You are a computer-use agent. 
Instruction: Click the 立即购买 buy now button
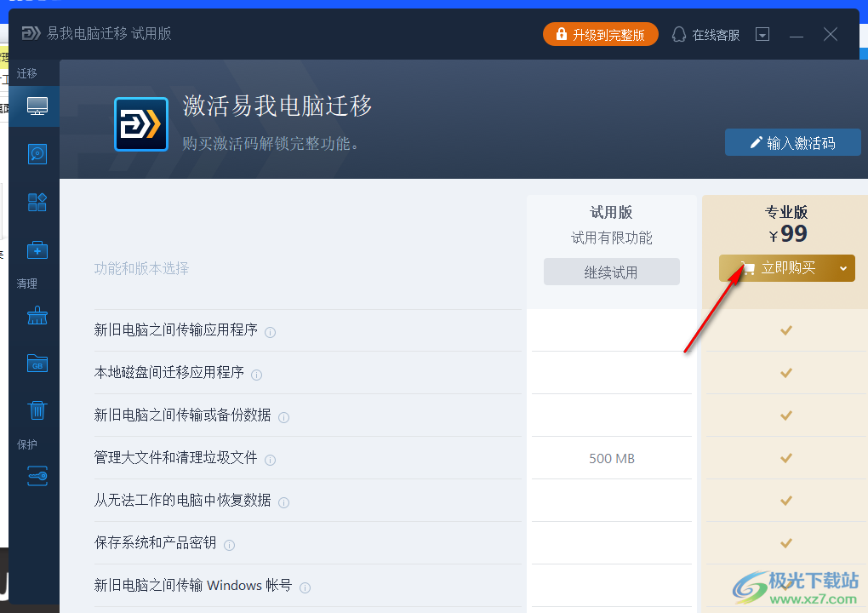[x=779, y=268]
